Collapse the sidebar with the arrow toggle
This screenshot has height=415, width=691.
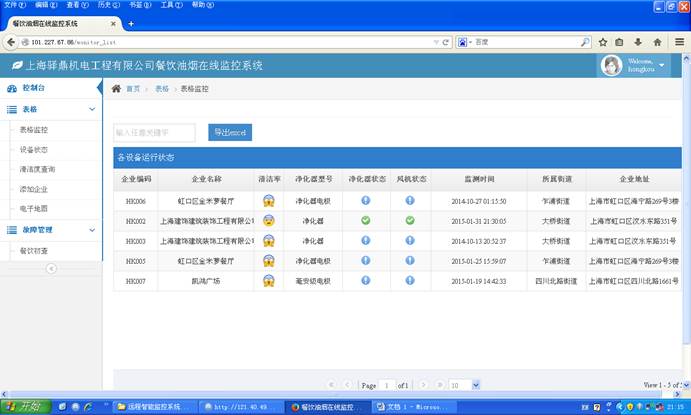coord(51,268)
